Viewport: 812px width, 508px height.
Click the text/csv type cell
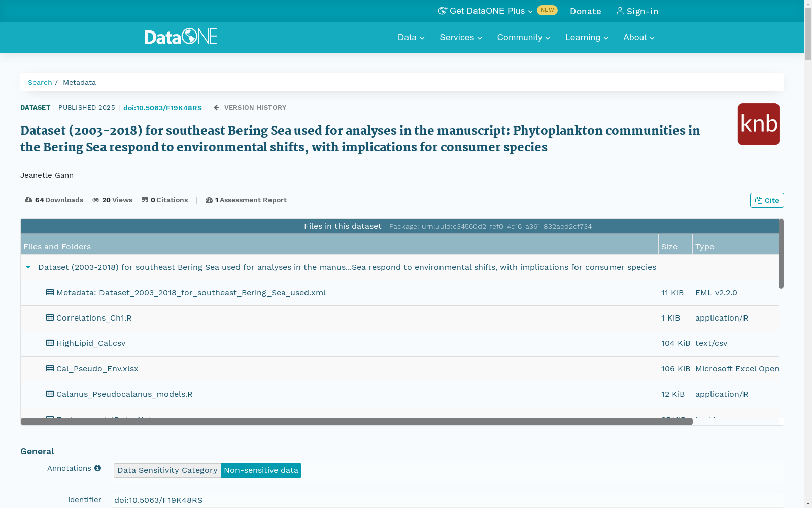[711, 343]
